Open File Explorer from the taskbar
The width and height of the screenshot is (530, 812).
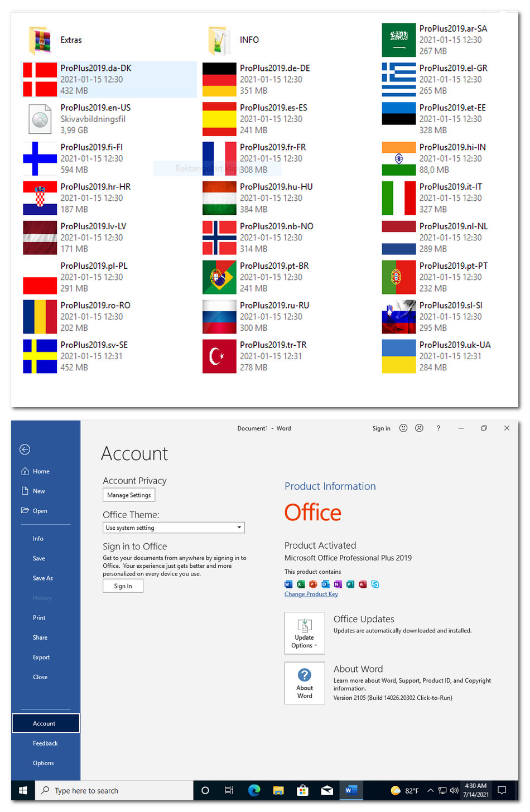pyautogui.click(x=278, y=790)
